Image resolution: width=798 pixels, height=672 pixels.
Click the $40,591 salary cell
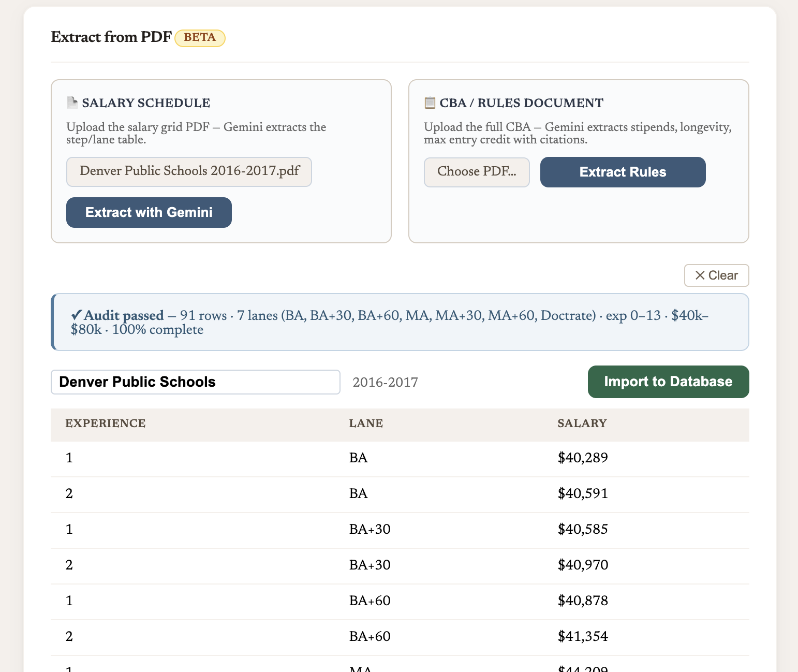[583, 493]
